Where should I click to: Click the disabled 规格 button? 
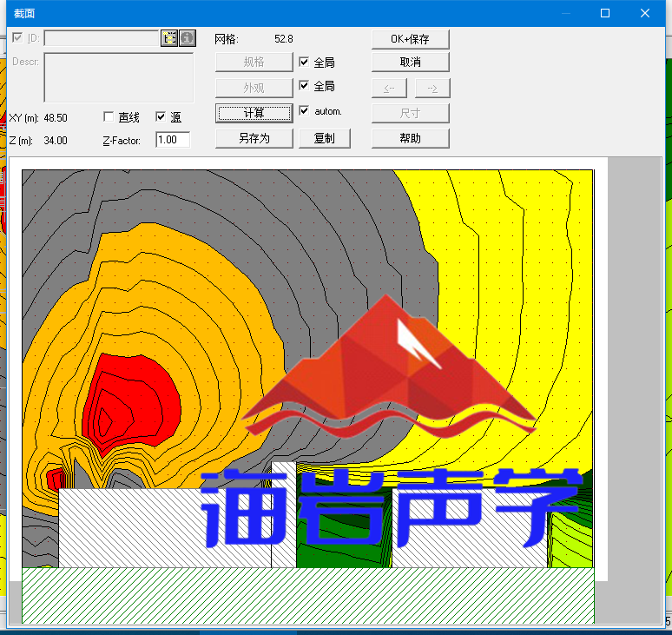(x=254, y=63)
